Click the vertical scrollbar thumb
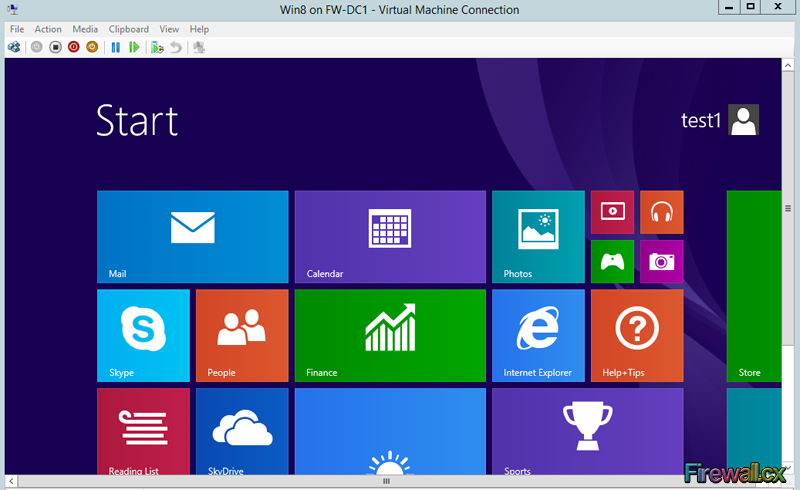 point(788,208)
